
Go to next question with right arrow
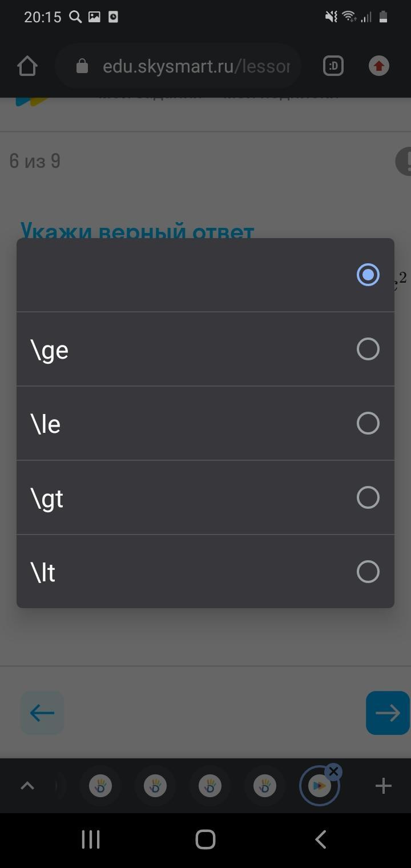tap(388, 713)
